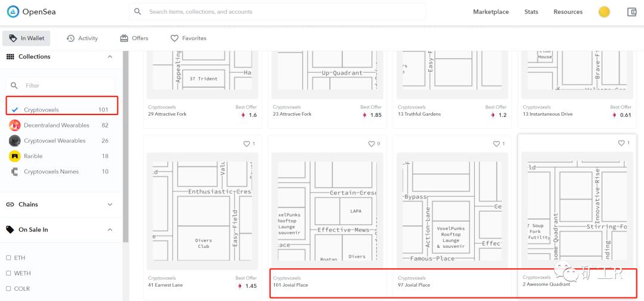Click the On Sale In tag icon
Screen dimensions: 644x301
click(x=10, y=229)
